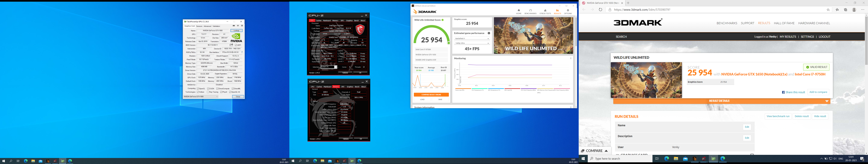The width and height of the screenshot is (868, 164).
Task: Click GPU-Z refresh icon
Action: coord(238,26)
